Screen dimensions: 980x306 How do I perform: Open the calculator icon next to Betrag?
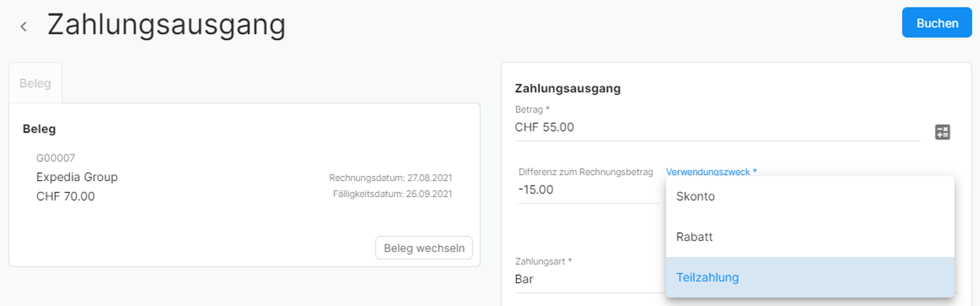tap(942, 132)
